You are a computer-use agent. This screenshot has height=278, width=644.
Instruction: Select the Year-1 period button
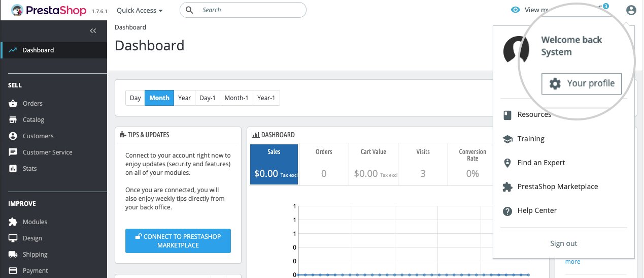(x=266, y=98)
